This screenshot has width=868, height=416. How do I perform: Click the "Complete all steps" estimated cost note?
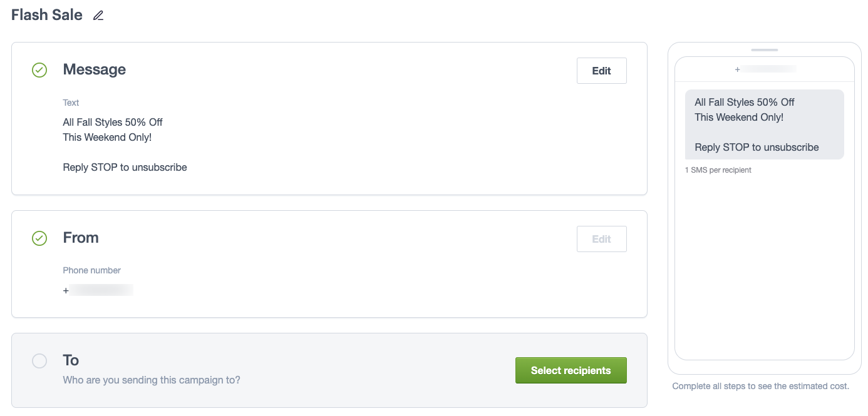tap(760, 386)
